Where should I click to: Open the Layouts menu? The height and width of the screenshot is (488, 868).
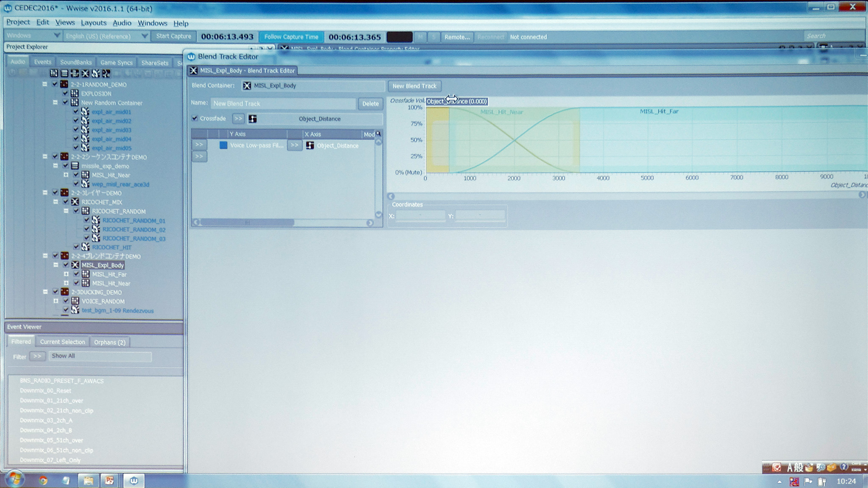[x=94, y=22]
